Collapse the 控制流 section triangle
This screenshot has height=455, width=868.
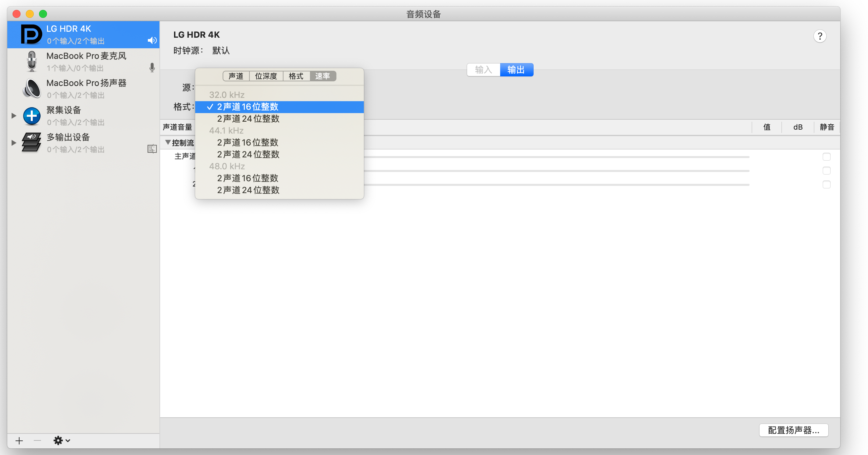click(x=168, y=143)
